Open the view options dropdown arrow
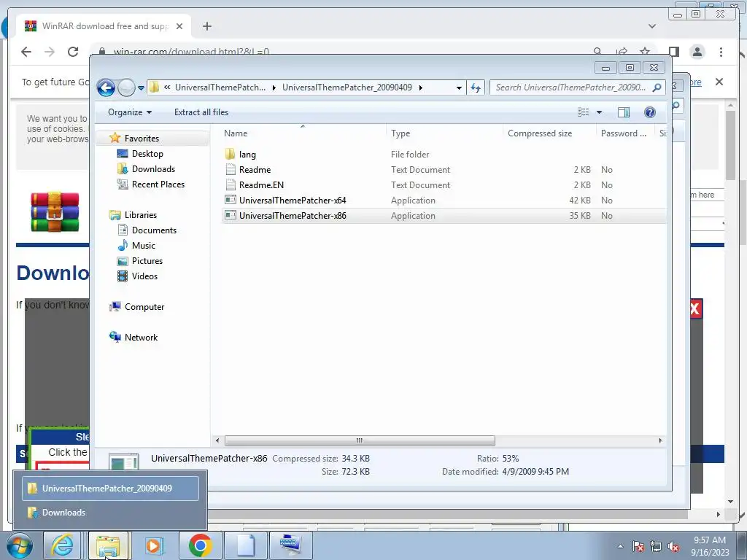This screenshot has width=747, height=560. coord(600,112)
